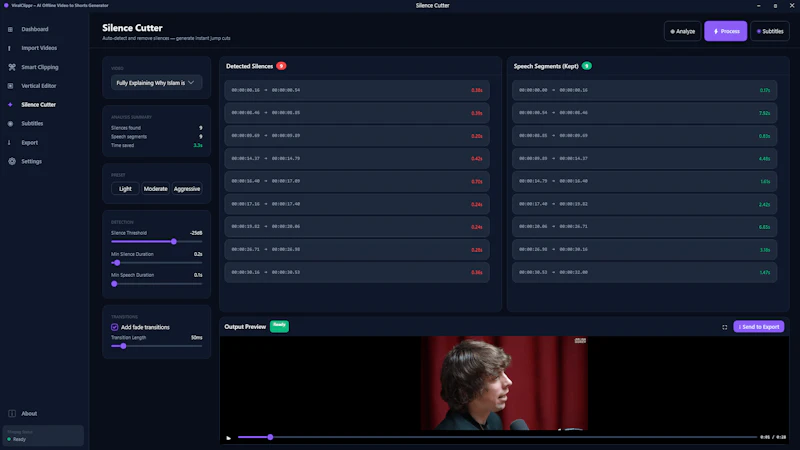Click the Speech Segments count badge

[587, 66]
